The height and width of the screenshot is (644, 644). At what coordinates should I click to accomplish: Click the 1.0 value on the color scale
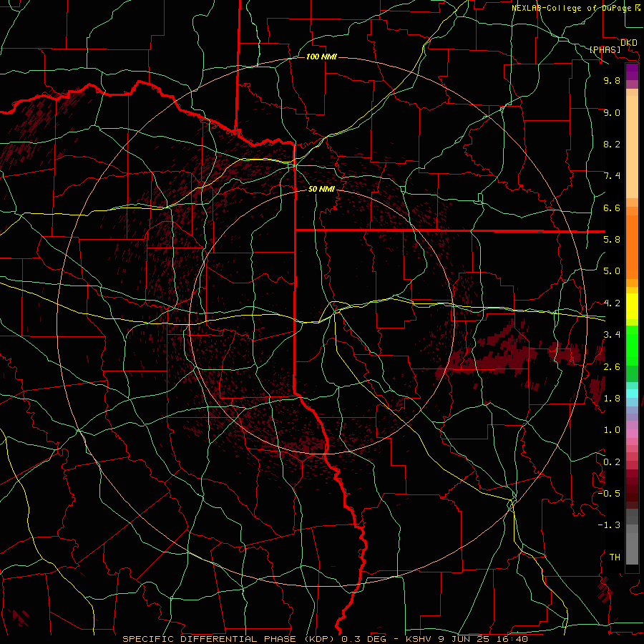tap(612, 430)
